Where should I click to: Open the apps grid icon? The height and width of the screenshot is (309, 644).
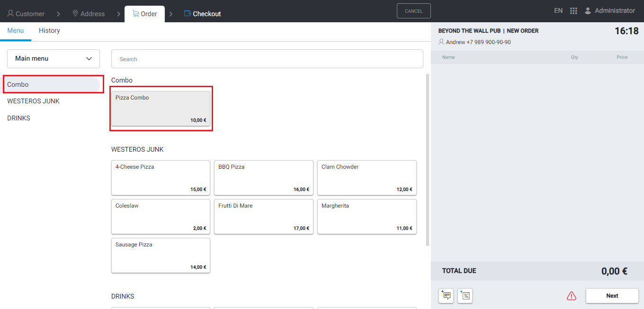[x=573, y=11]
